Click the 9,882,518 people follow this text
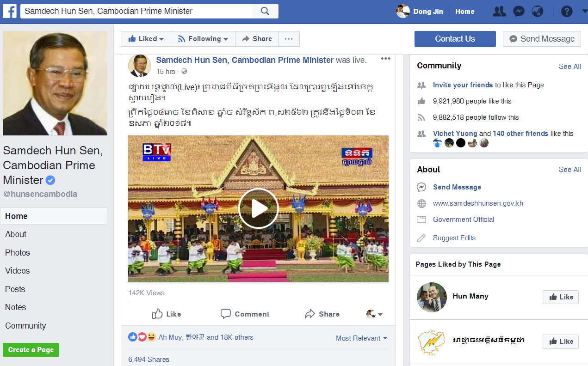The image size is (588, 366). coord(476,117)
